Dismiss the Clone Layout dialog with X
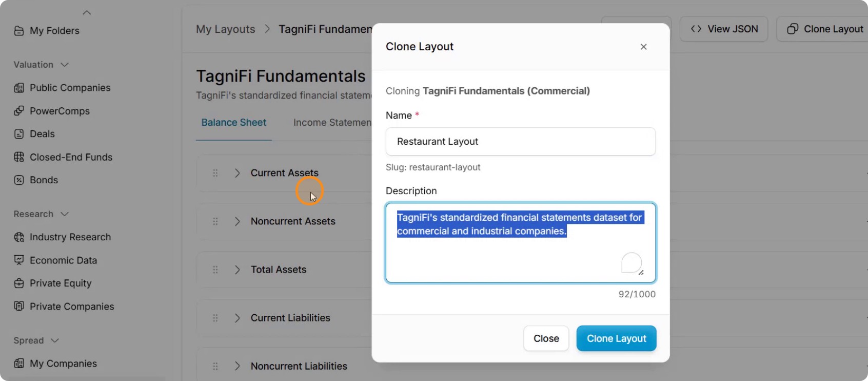868x381 pixels. [x=644, y=47]
